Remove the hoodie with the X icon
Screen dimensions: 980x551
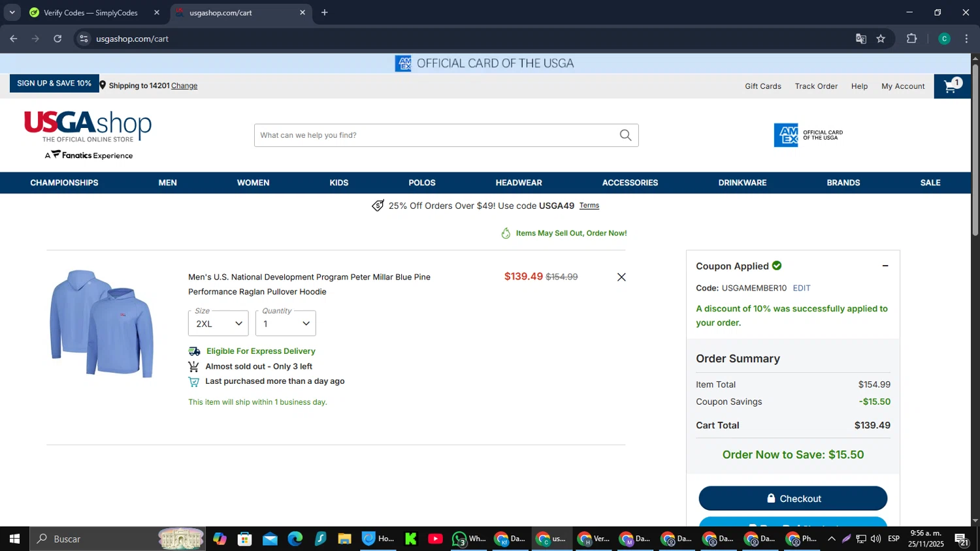pos(621,277)
